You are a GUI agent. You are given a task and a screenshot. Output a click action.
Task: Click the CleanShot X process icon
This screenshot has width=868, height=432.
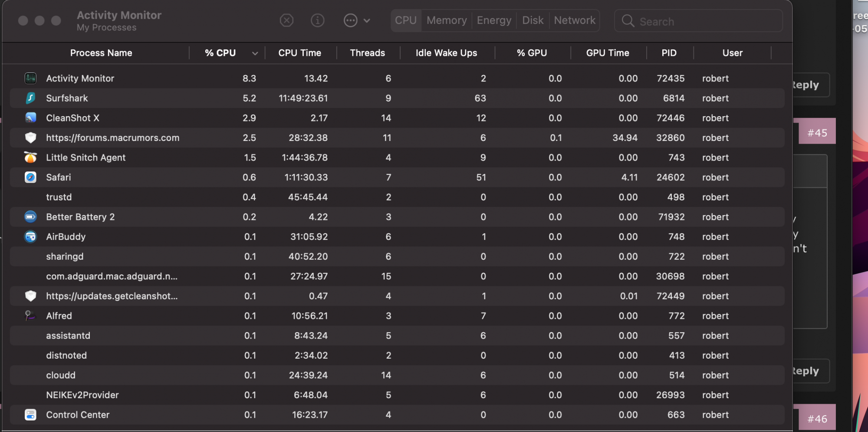30,118
